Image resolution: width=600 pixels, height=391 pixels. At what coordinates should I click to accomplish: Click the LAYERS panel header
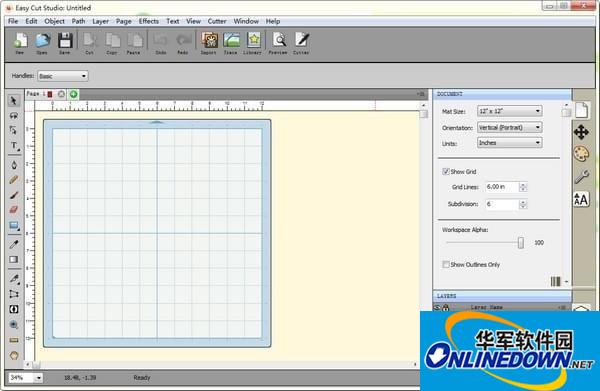click(x=502, y=296)
